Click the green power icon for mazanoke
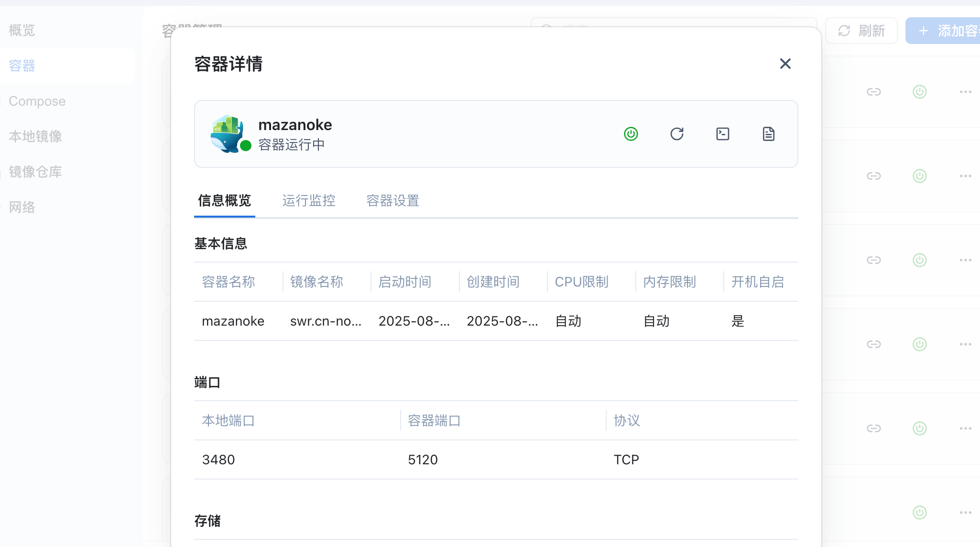Image resolution: width=980 pixels, height=547 pixels. (x=631, y=134)
